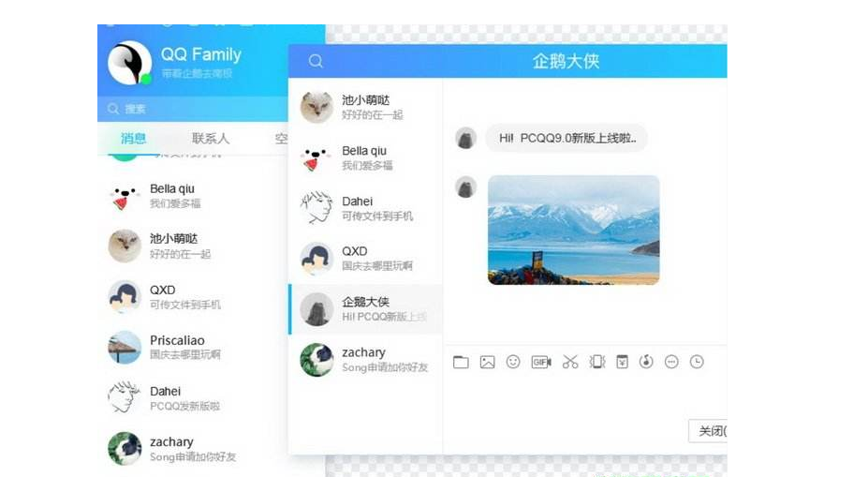Image resolution: width=868 pixels, height=477 pixels.
Task: Open the emoji smiley picker
Action: coord(513,362)
